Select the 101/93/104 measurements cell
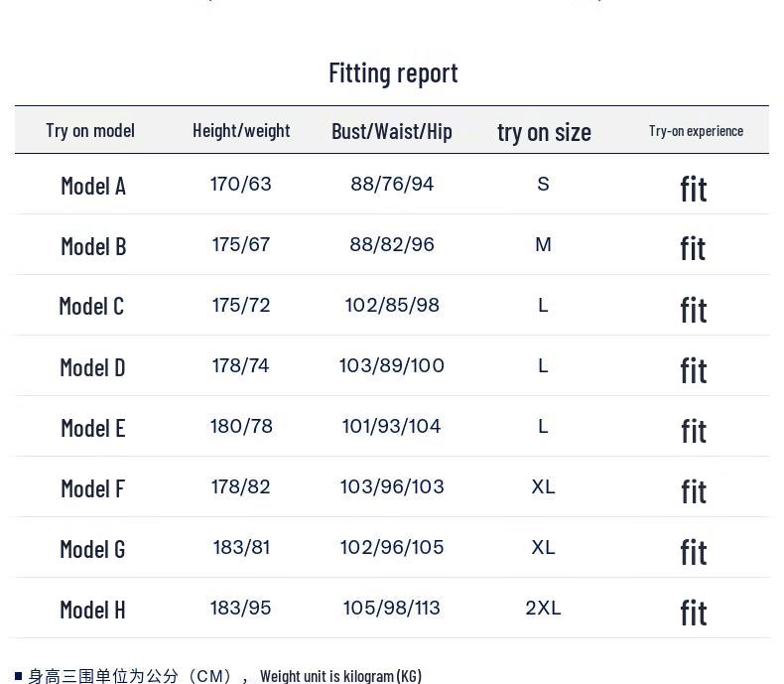This screenshot has width=784, height=684. pyautogui.click(x=392, y=427)
